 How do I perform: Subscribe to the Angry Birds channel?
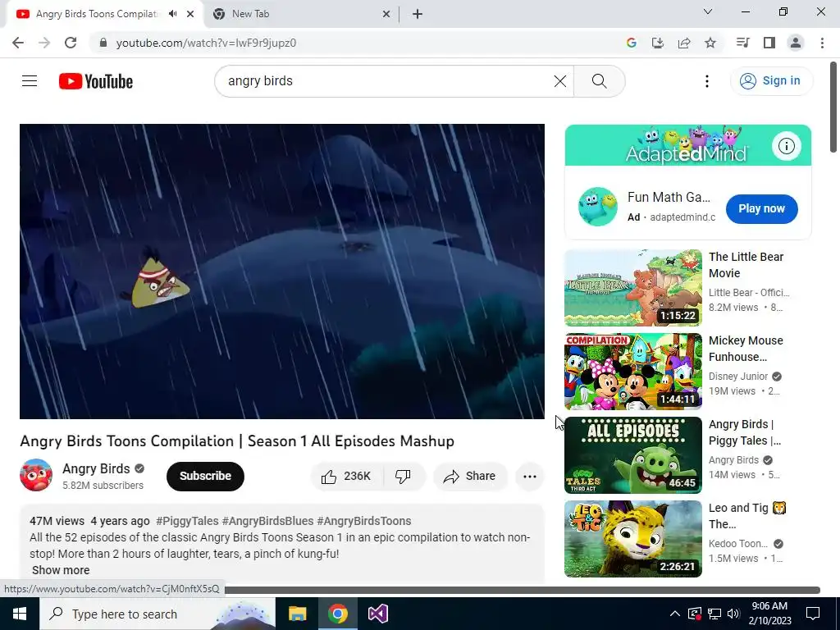point(205,477)
